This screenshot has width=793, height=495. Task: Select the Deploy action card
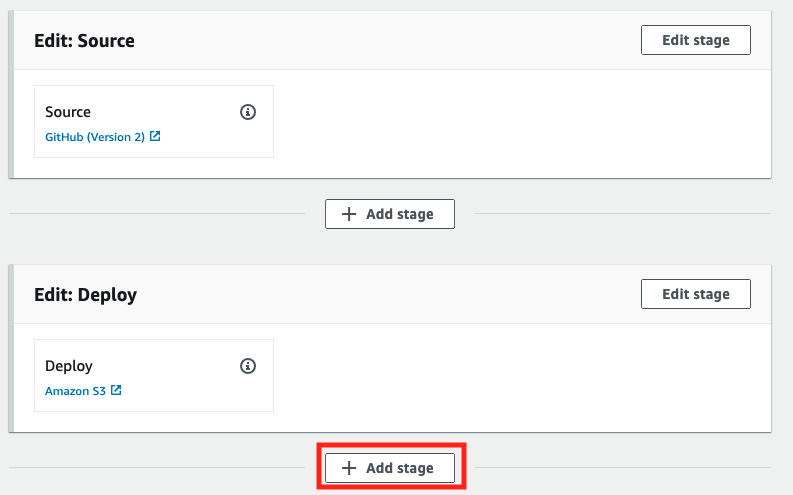tap(154, 375)
